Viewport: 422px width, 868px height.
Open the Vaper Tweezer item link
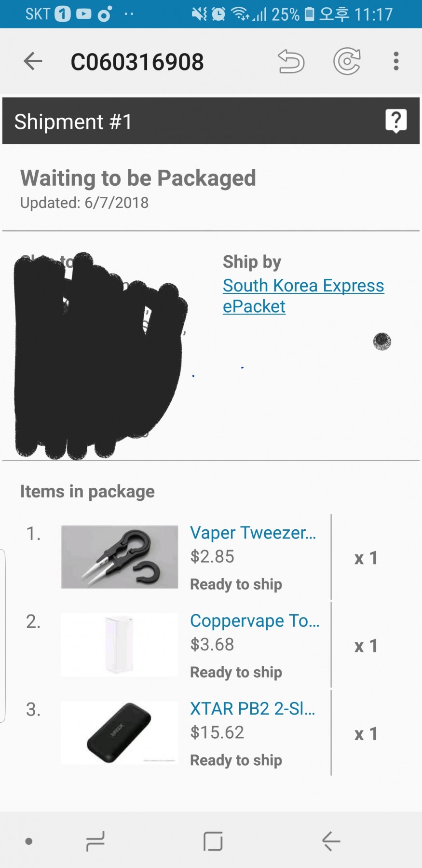tap(253, 533)
